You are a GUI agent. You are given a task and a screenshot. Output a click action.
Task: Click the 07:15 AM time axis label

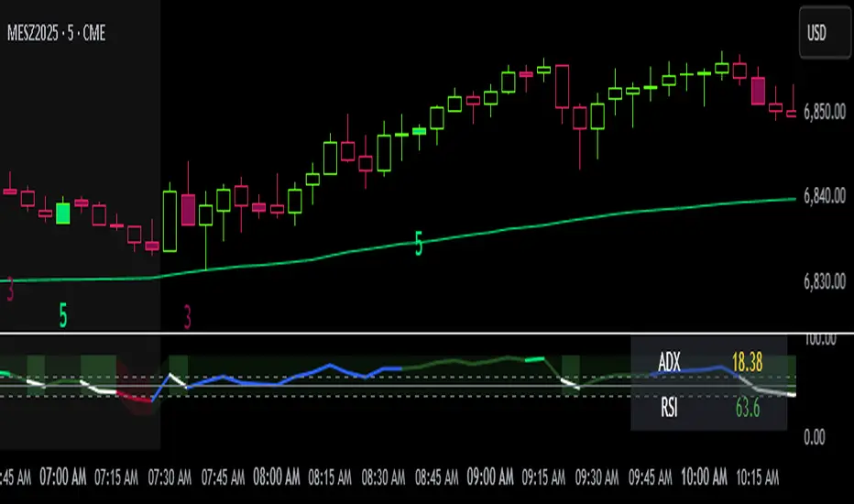(x=116, y=477)
